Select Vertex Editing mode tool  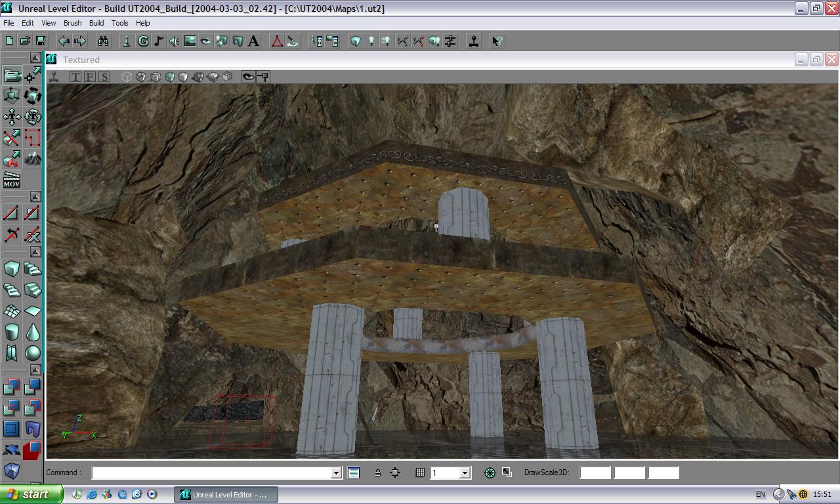[x=32, y=75]
